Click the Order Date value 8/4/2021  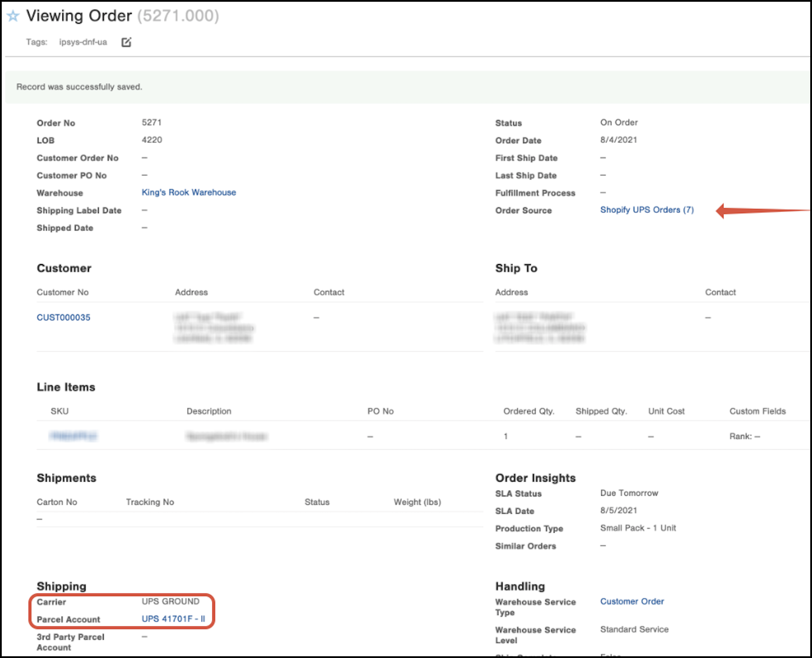[x=618, y=140]
